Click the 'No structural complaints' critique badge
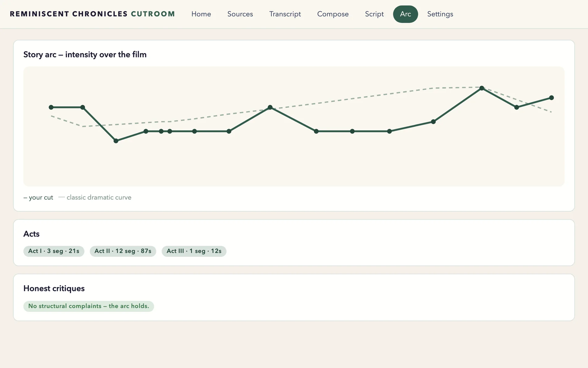This screenshot has width=588, height=368. click(89, 306)
